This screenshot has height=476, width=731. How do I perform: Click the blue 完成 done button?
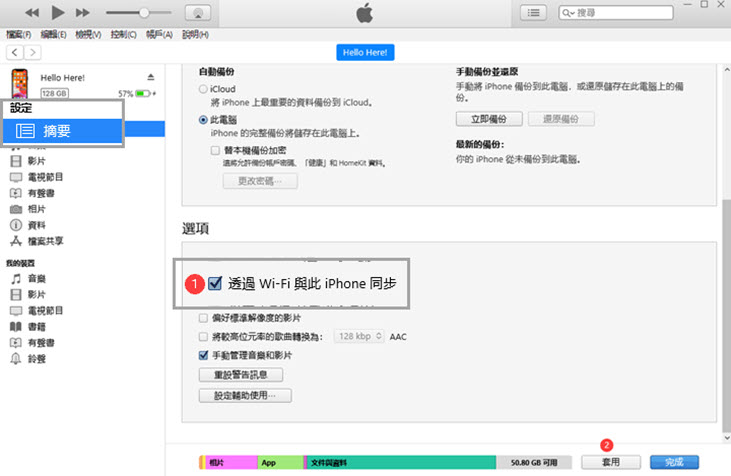(x=674, y=462)
